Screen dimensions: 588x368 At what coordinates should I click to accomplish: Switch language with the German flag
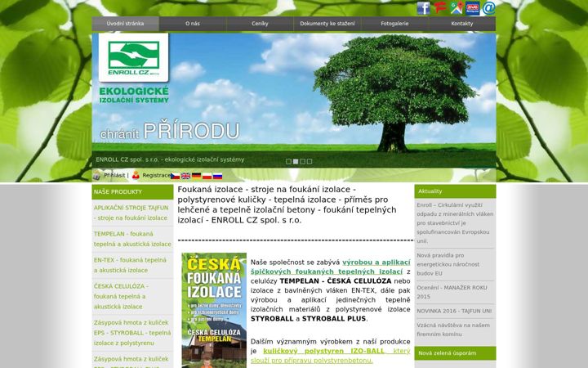196,176
